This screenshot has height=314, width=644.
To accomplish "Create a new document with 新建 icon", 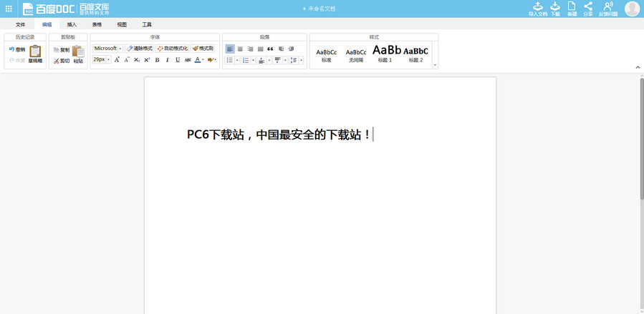I will [572, 8].
